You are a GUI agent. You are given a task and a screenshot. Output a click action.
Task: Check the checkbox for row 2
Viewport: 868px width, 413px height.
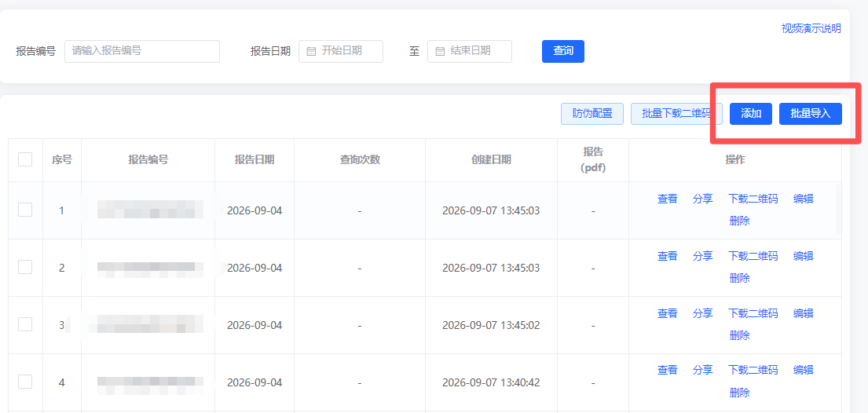[25, 268]
